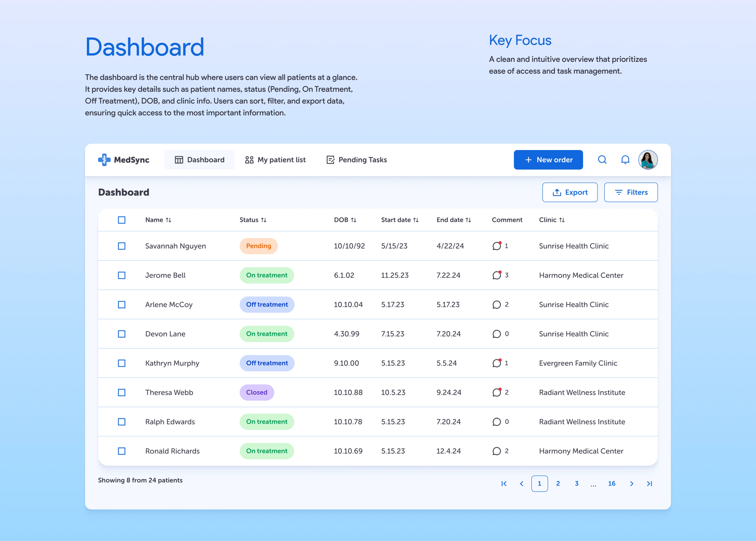Open search with the magnifier icon
This screenshot has height=541, width=756.
coord(602,160)
